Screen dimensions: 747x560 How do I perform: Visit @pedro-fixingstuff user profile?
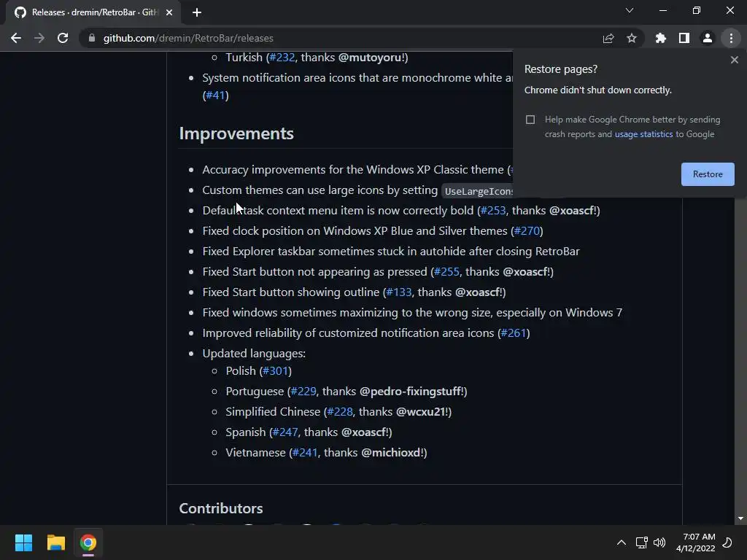pyautogui.click(x=410, y=392)
